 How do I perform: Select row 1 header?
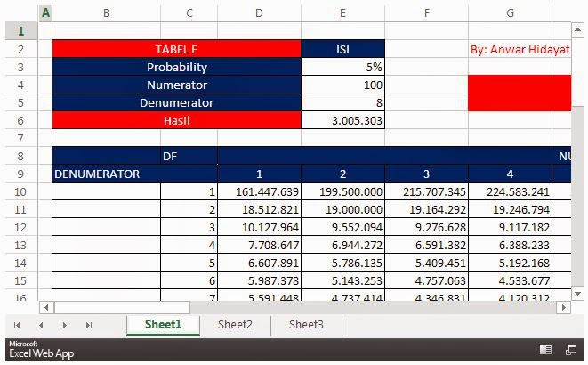click(21, 31)
